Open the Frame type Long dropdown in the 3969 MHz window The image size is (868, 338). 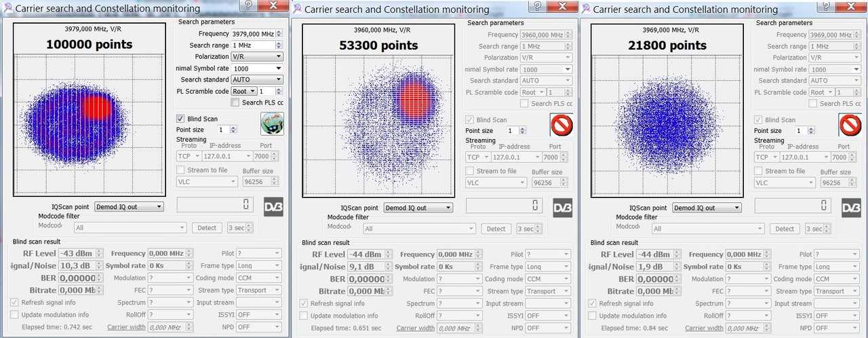coord(837,267)
